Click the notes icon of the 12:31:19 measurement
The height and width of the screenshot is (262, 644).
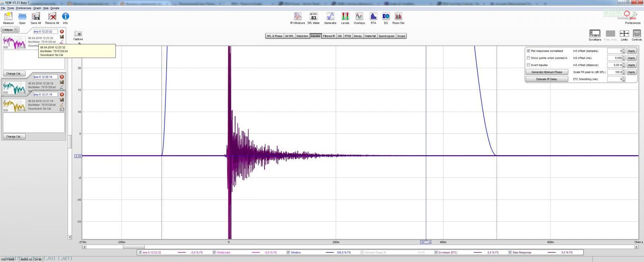point(62,109)
